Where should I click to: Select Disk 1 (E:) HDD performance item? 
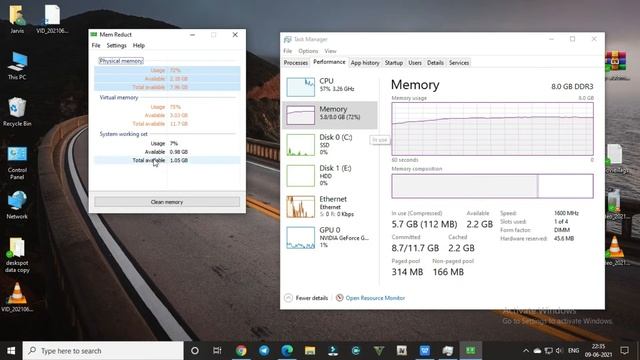330,176
